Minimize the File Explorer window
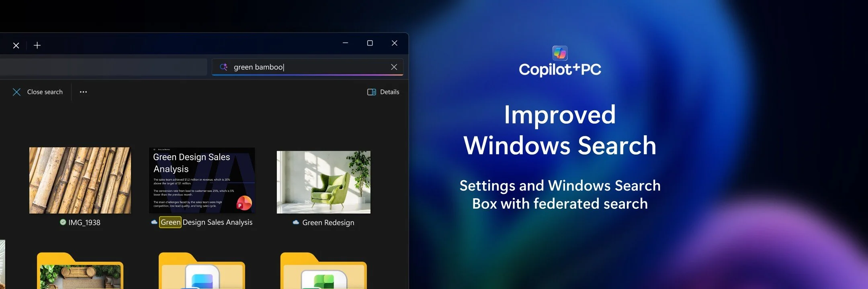Viewport: 868px width, 289px height. click(x=345, y=43)
